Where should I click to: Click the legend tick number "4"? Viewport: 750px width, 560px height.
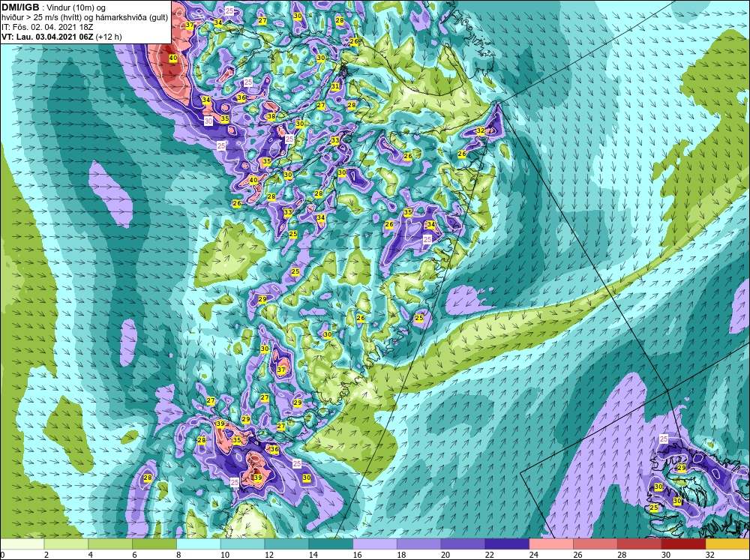click(x=91, y=555)
